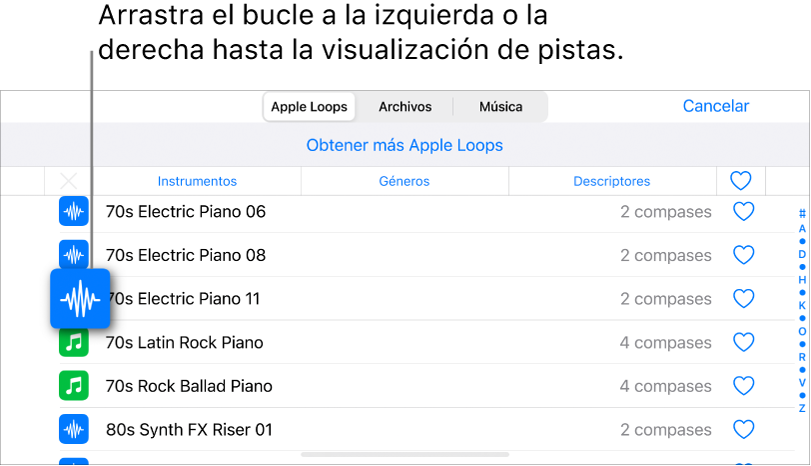This screenshot has width=811, height=466.
Task: Clear filters with the X icon
Action: 68,181
